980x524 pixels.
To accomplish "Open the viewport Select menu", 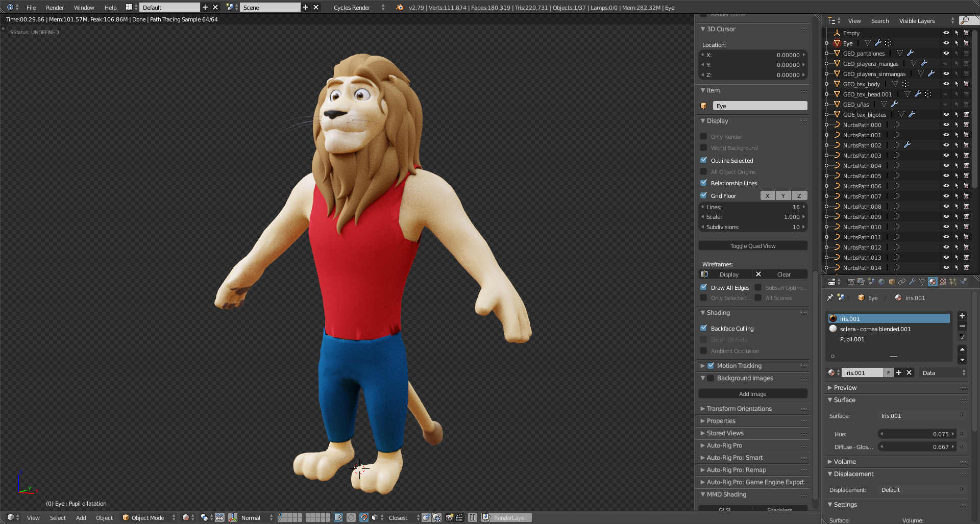I will pos(58,518).
